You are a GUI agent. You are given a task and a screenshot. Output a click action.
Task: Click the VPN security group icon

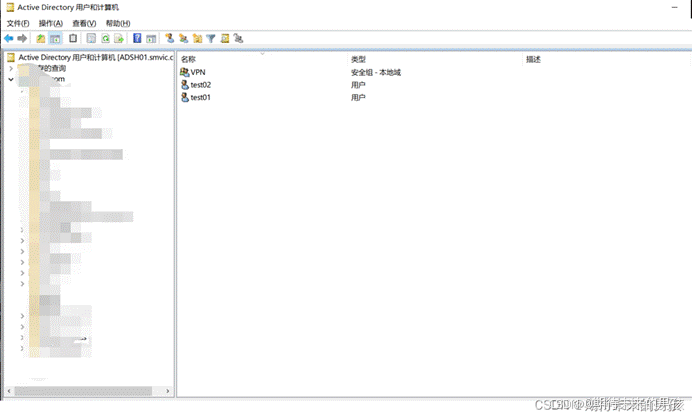pyautogui.click(x=184, y=72)
